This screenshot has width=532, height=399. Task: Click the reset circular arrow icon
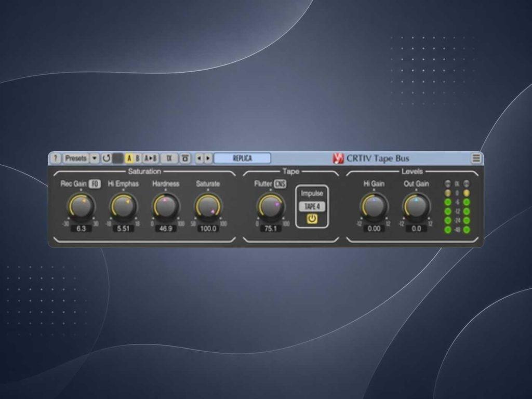coord(107,158)
